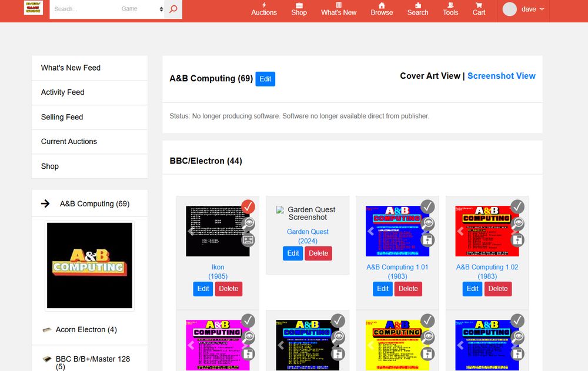Go to Shop in the top navigation
Screen dimensions: 588x371
(x=299, y=9)
